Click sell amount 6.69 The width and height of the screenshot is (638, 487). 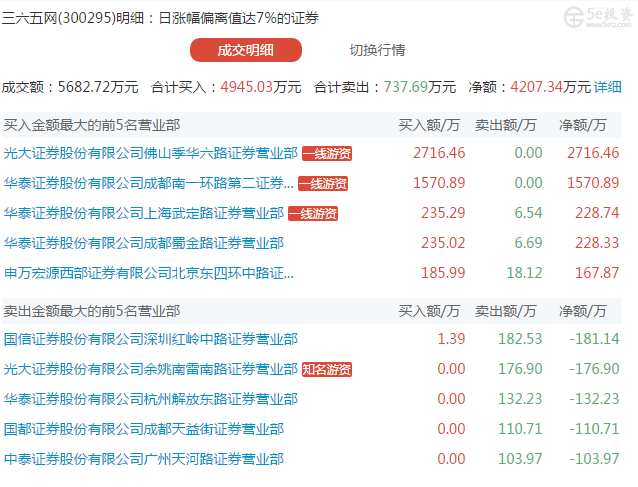(x=528, y=243)
